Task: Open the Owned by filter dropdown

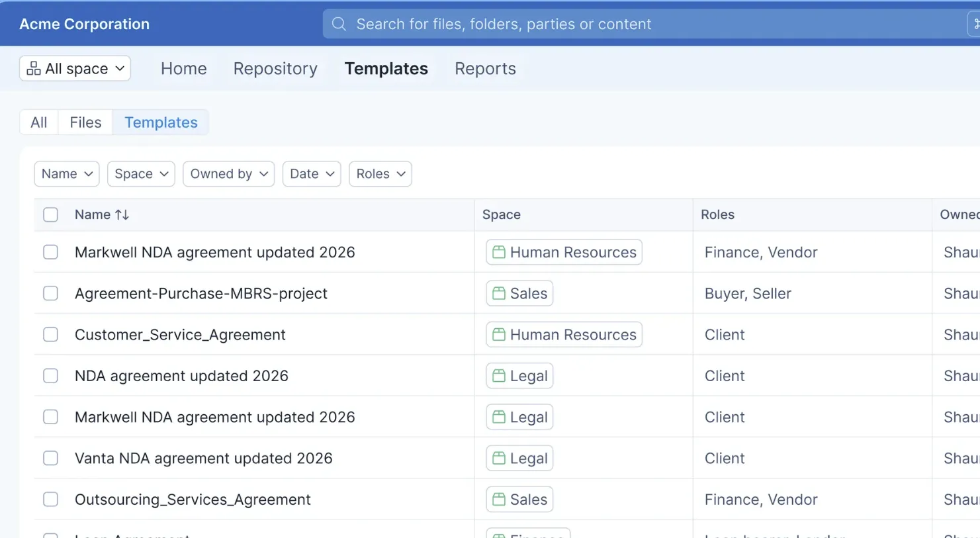Action: pyautogui.click(x=228, y=174)
